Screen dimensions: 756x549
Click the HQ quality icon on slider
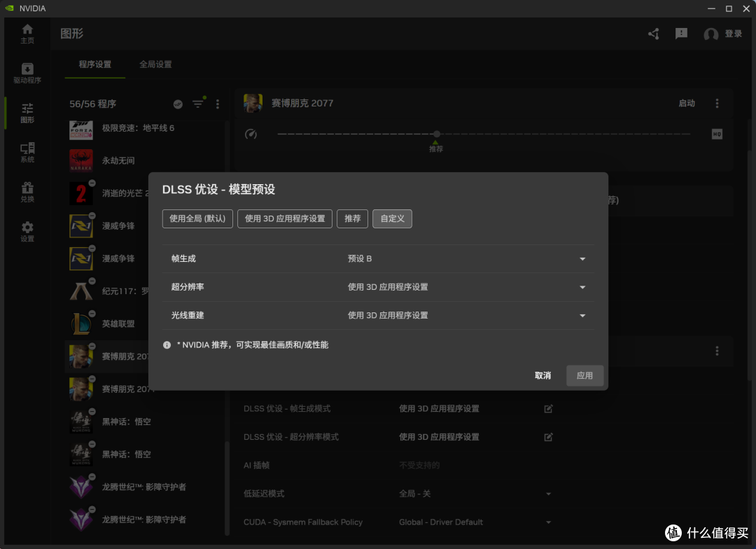point(717,134)
